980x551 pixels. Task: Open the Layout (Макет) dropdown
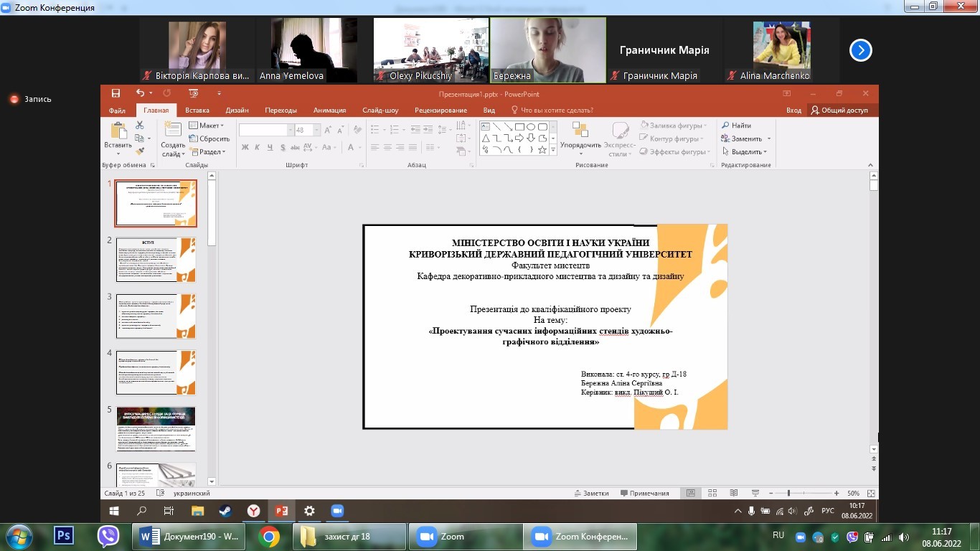[x=207, y=126]
